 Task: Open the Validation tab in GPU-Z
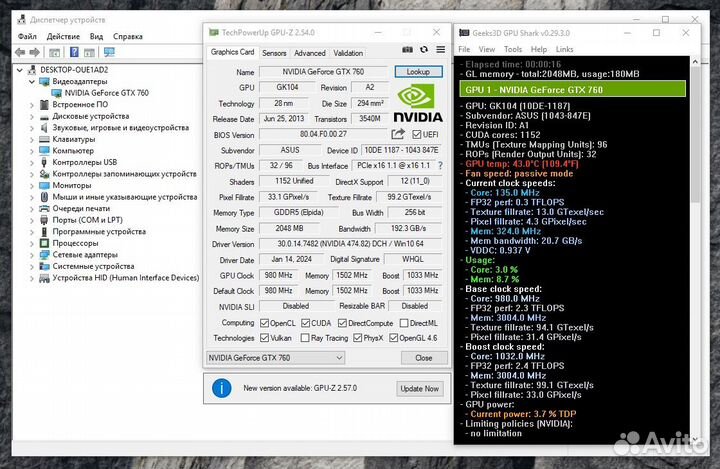coord(348,53)
